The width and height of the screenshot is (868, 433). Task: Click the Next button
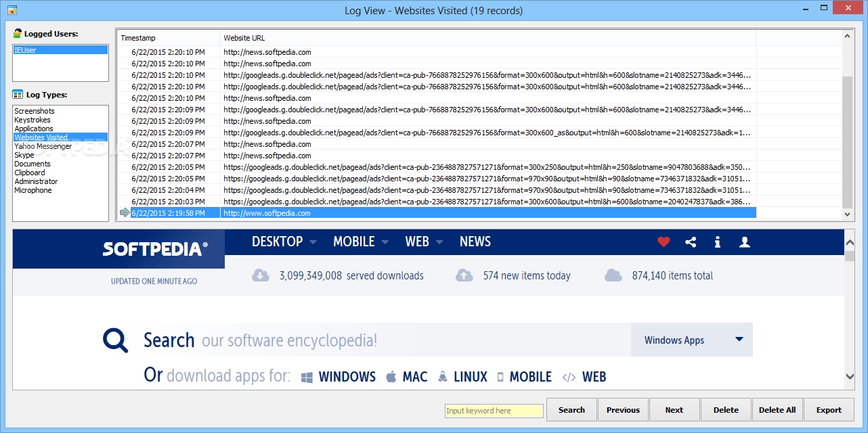[674, 410]
